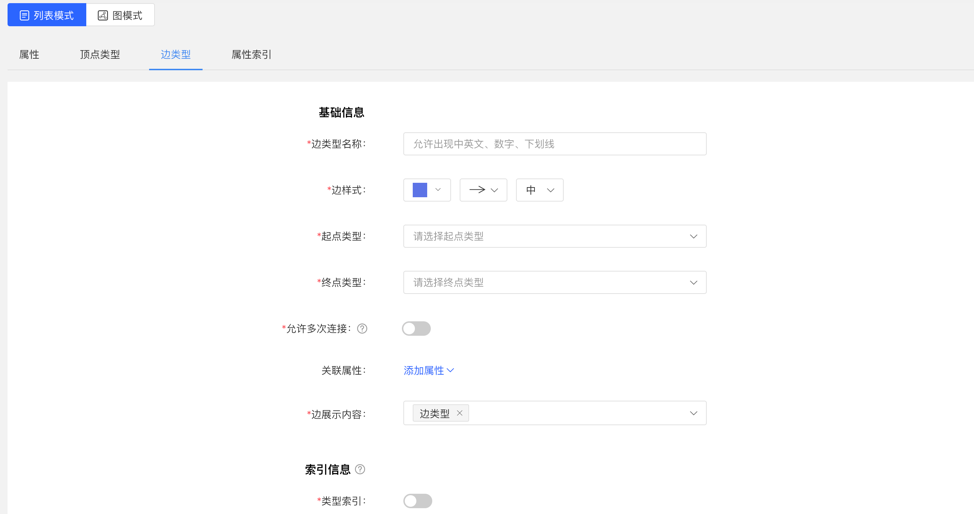Click help icon beside 索引信息 heading
The width and height of the screenshot is (974, 514).
click(x=360, y=470)
